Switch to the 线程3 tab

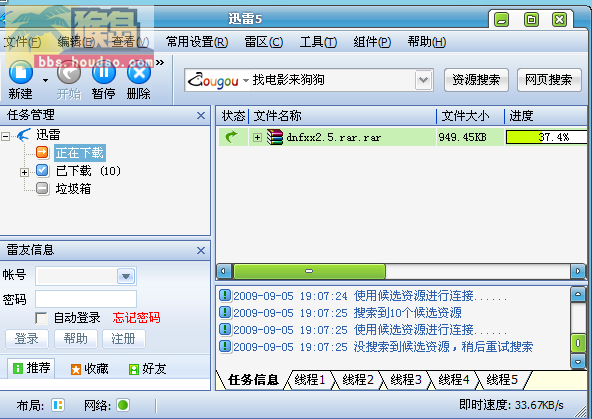click(x=406, y=379)
